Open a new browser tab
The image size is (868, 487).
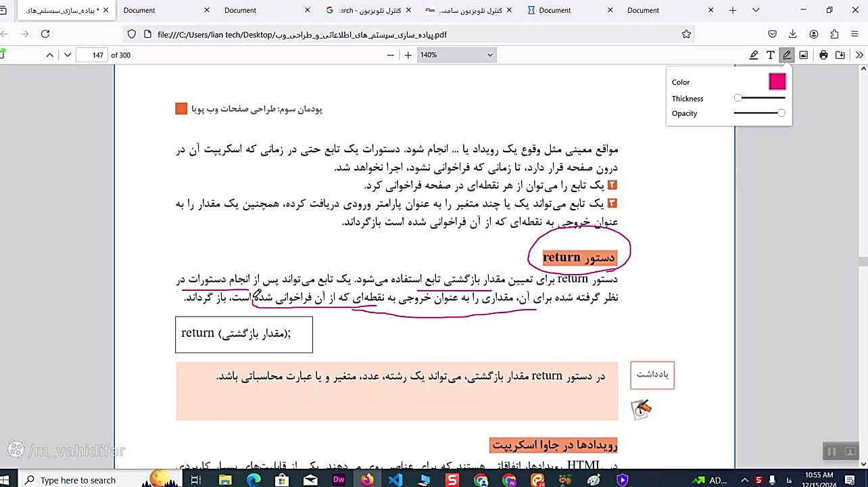click(x=733, y=10)
